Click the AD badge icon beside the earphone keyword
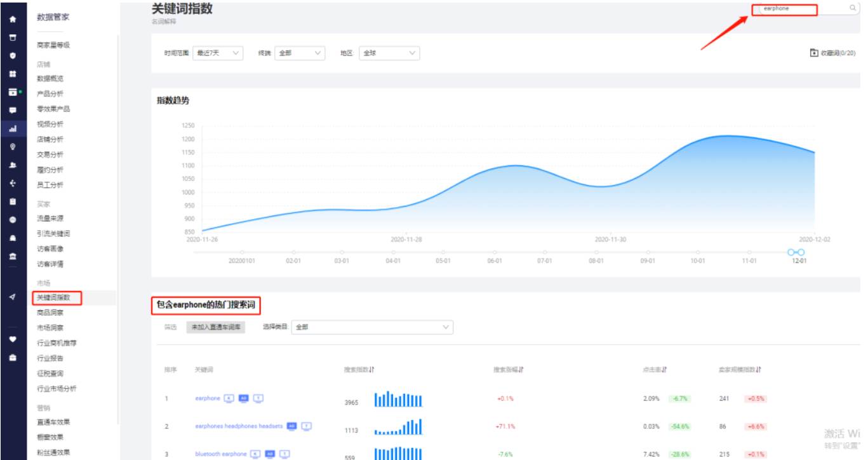Viewport: 868px width, 460px height. pyautogui.click(x=243, y=398)
